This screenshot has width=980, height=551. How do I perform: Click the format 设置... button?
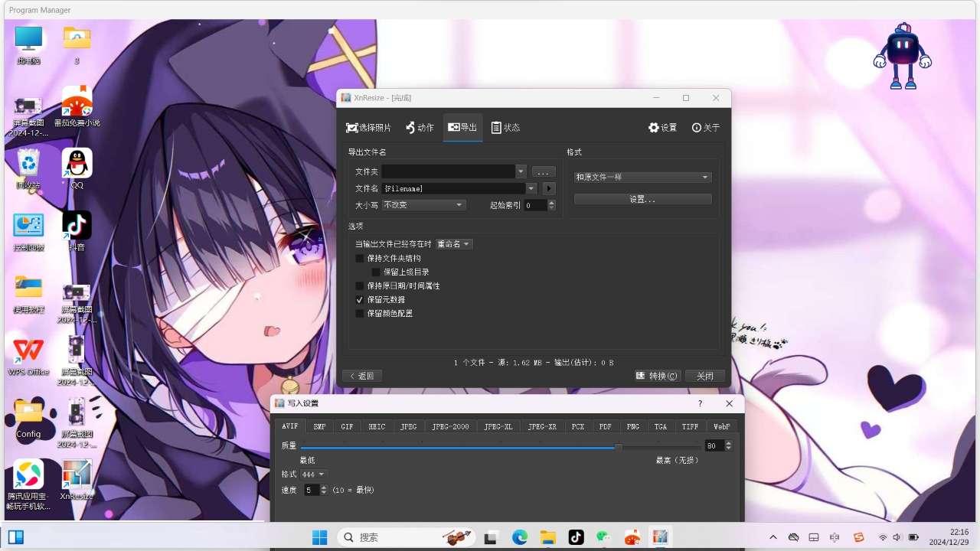click(x=642, y=199)
